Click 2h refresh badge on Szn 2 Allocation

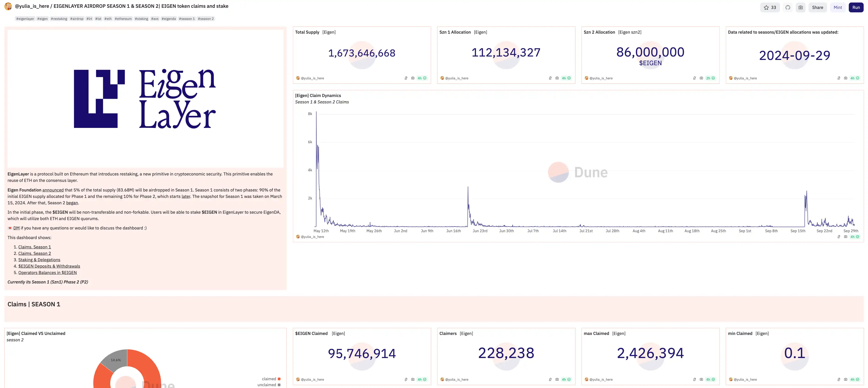710,78
